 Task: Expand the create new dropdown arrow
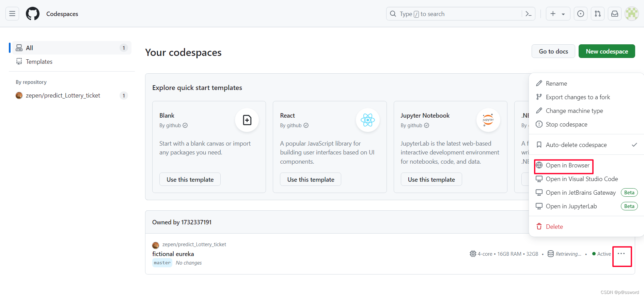[563, 14]
